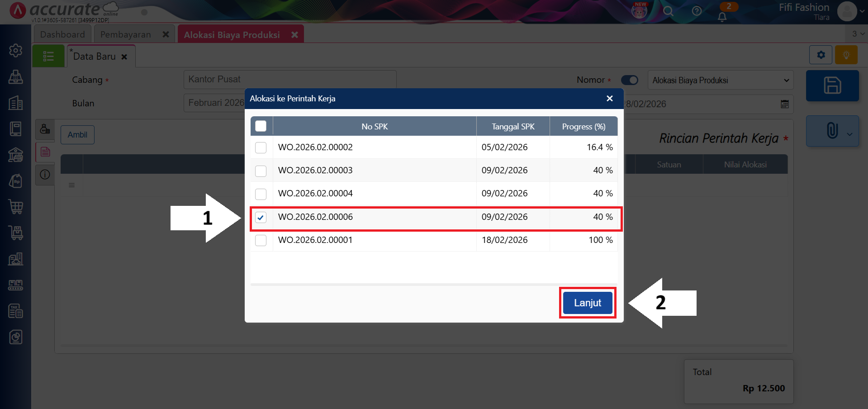The image size is (868, 409).
Task: Click the search magnifier icon in header
Action: (668, 11)
